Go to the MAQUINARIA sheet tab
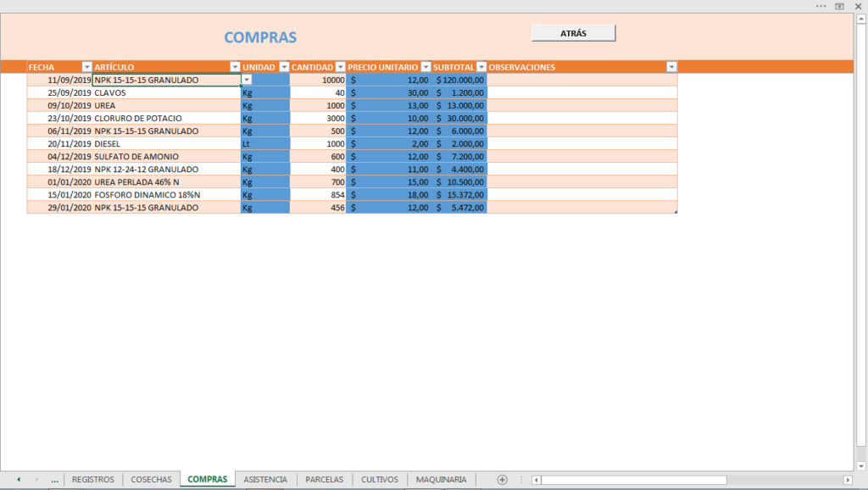Viewport: 868px width, 490px height. coord(441,480)
